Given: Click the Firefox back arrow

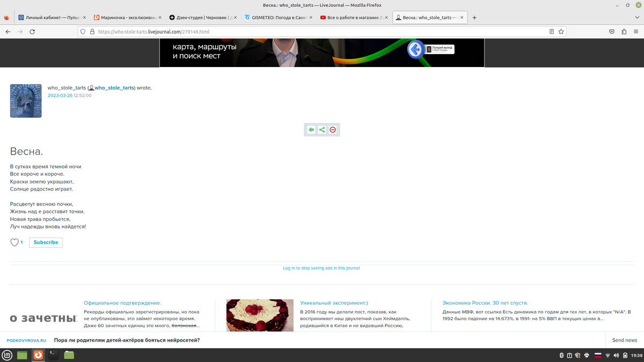Looking at the screenshot, I should click(8, 32).
